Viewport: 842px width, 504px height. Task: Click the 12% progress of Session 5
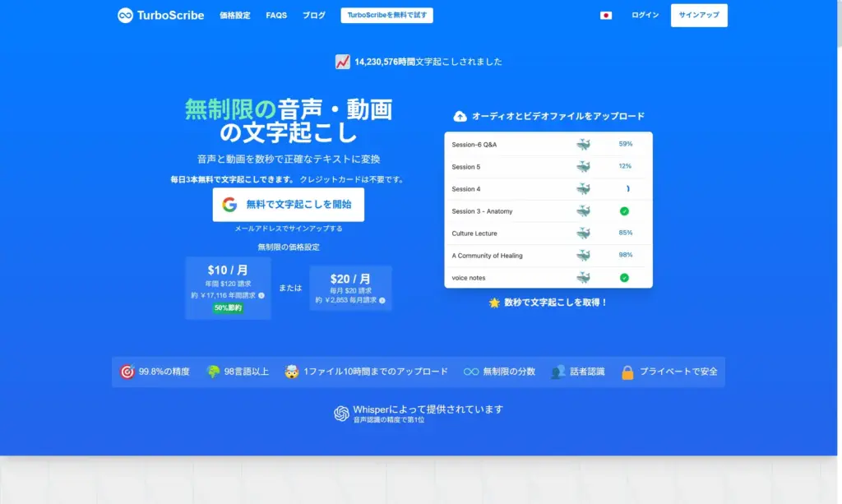625,166
